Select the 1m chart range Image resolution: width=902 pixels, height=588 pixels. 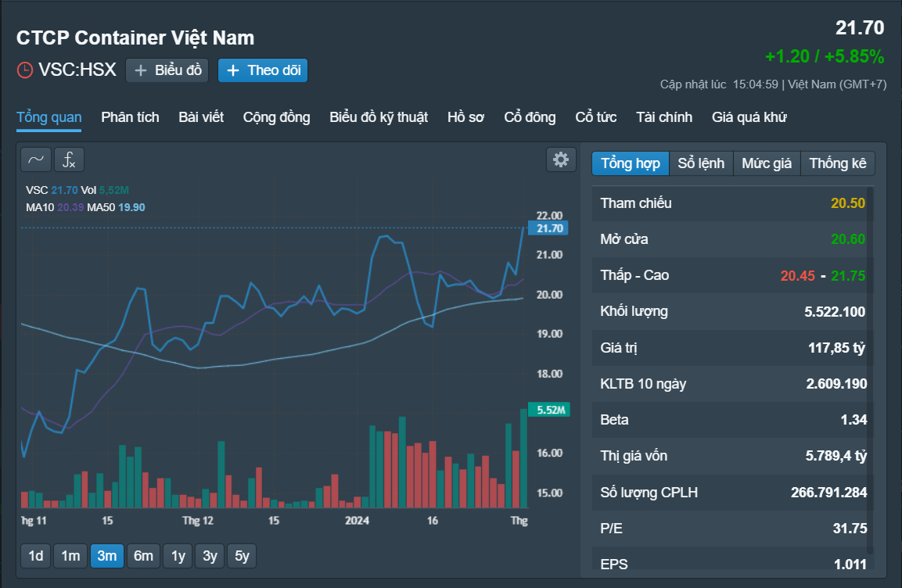click(x=70, y=556)
